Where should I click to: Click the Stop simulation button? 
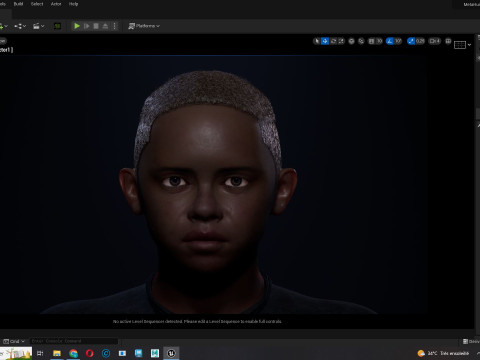tap(96, 26)
